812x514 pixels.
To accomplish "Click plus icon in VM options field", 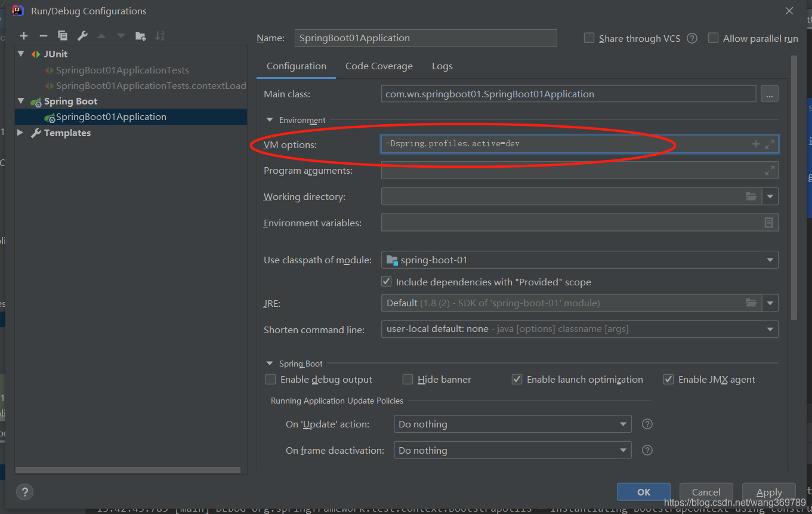I will 755,144.
